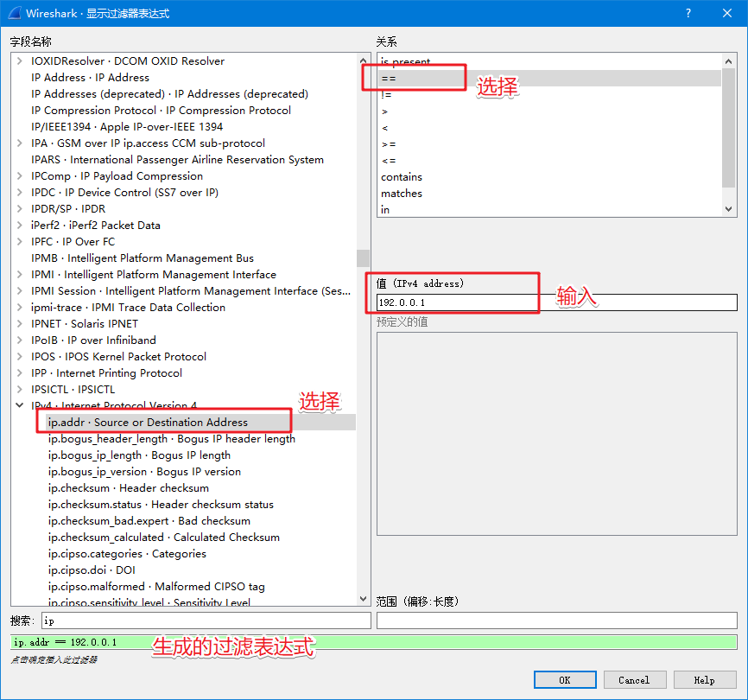Expand the IPDC IP Device Control node

pos(20,193)
